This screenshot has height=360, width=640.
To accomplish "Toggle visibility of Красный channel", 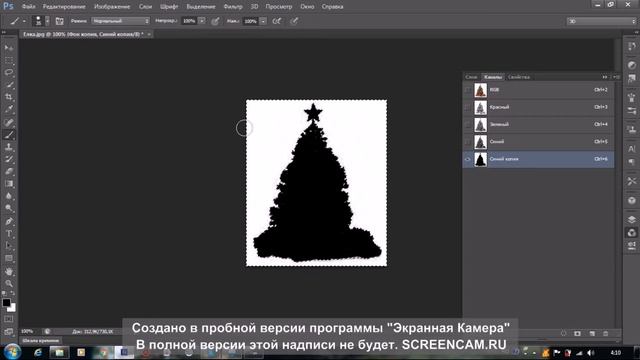I will point(468,107).
